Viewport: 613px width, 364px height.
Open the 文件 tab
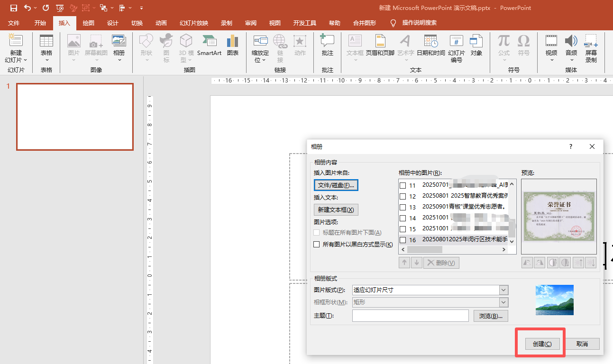pos(14,23)
